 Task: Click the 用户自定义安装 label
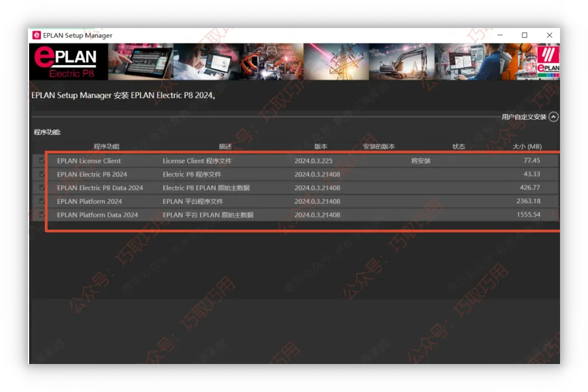[524, 117]
